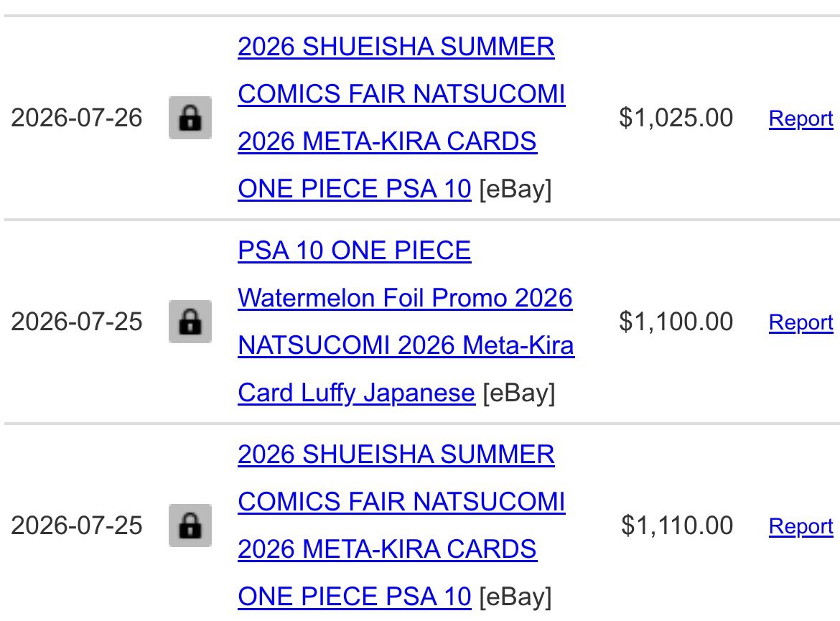
Task: Click the lock icon beside the $1,110.00 sale
Action: tap(190, 526)
